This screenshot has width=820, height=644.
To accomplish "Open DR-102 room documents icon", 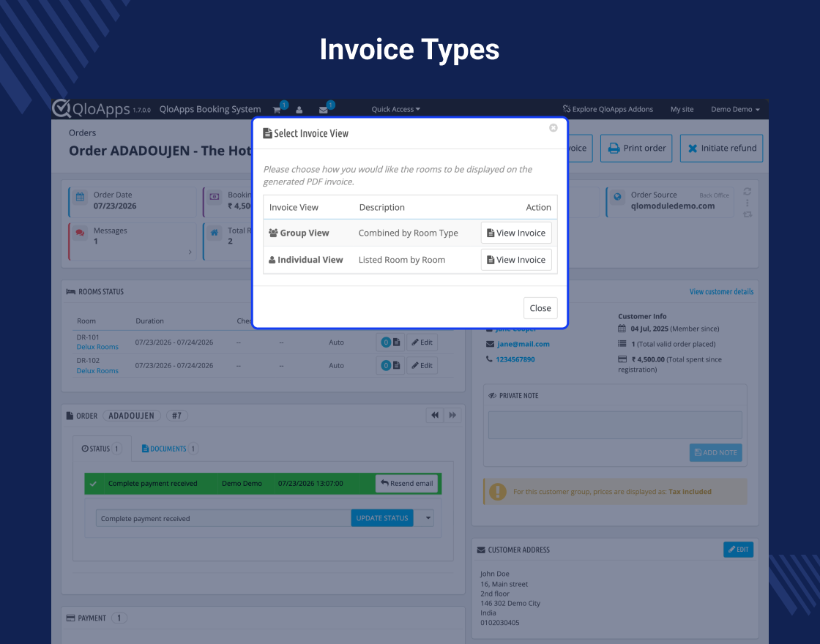I will (x=390, y=365).
